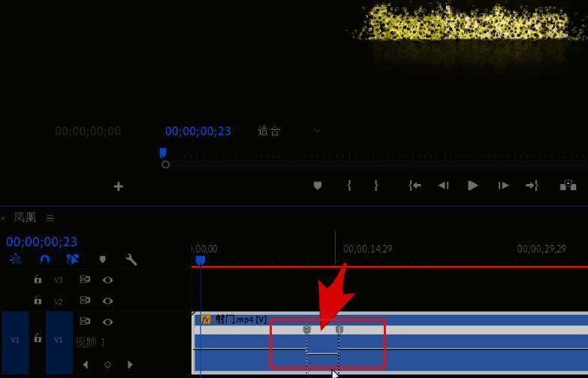Step back one frame
The height and width of the screenshot is (378, 588).
(x=444, y=186)
